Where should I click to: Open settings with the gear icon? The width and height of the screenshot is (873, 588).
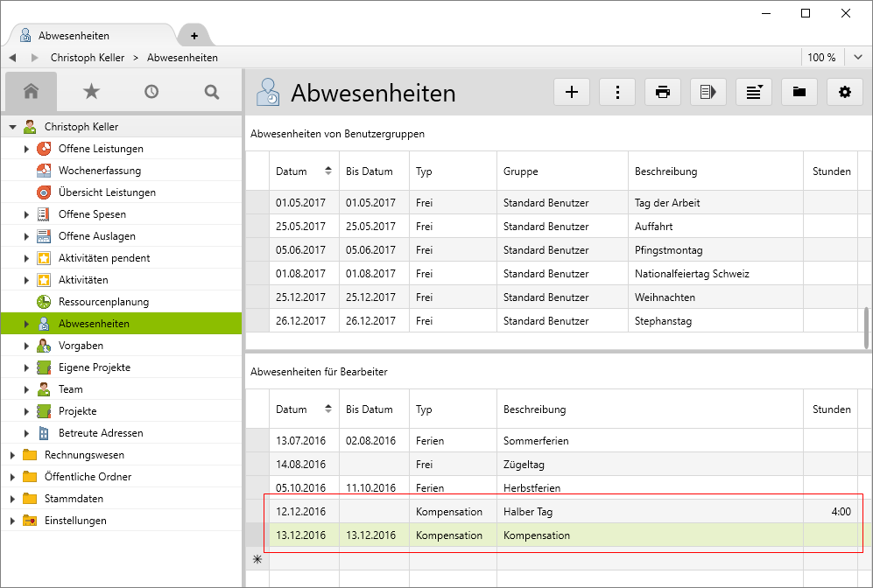(844, 92)
